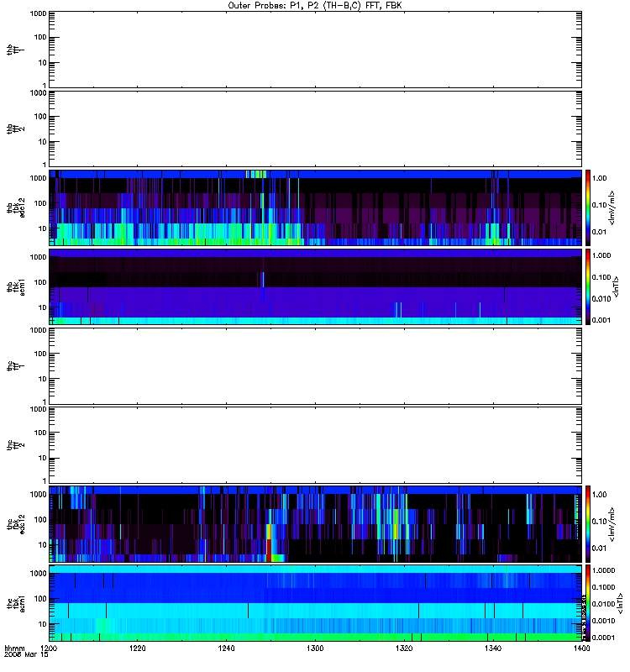Click the empty thb FFT 2 plot panel
The height and width of the screenshot is (672, 630).
pos(315,129)
